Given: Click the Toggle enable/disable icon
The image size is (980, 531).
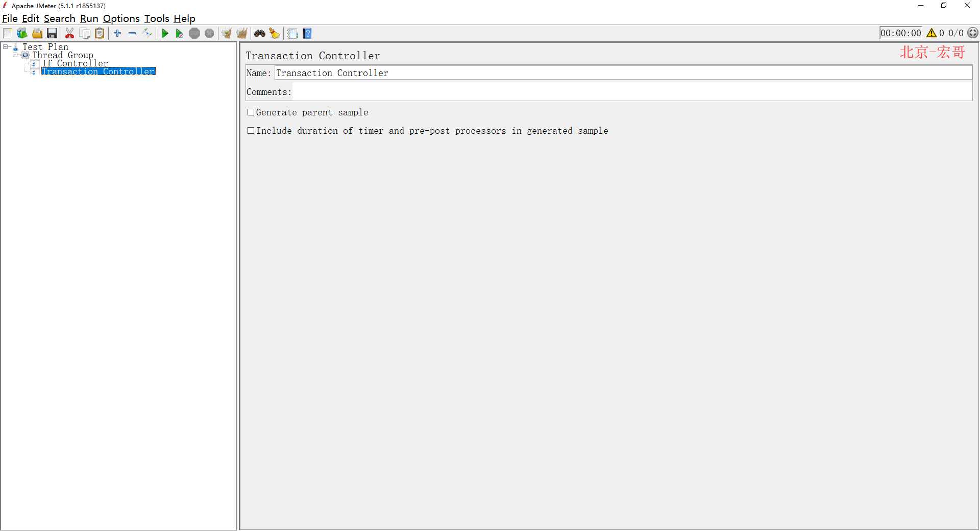Looking at the screenshot, I should 148,33.
